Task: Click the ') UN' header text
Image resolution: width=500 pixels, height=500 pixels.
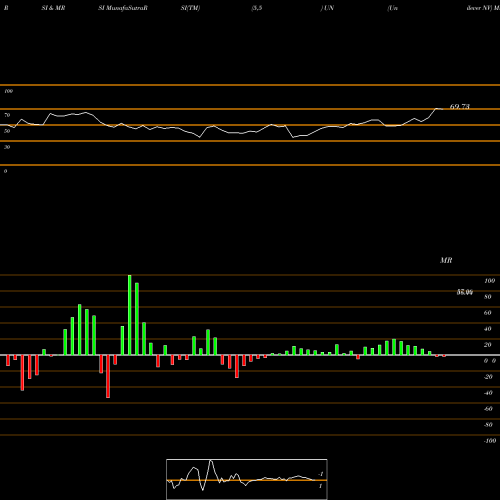Action: click(x=327, y=8)
